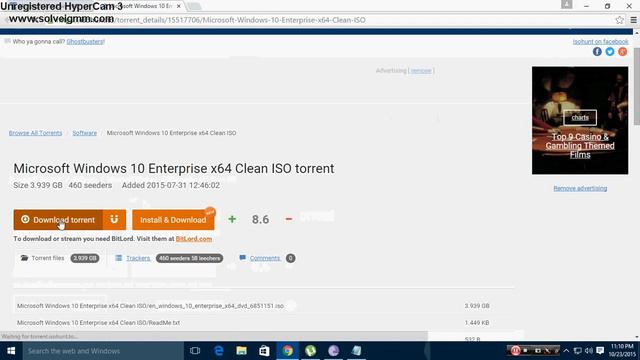Close the Windows 10 browser tab
This screenshot has width=640, height=360.
pyautogui.click(x=179, y=6)
